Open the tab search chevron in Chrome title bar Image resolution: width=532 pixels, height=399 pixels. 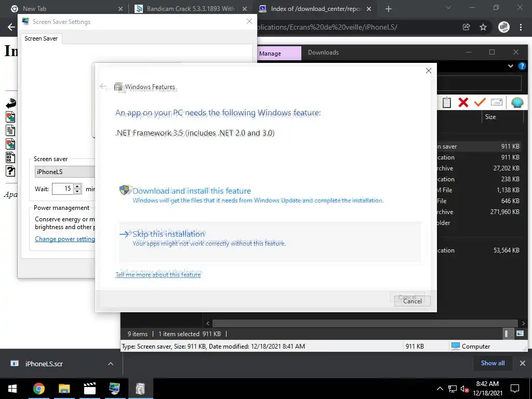click(x=448, y=7)
